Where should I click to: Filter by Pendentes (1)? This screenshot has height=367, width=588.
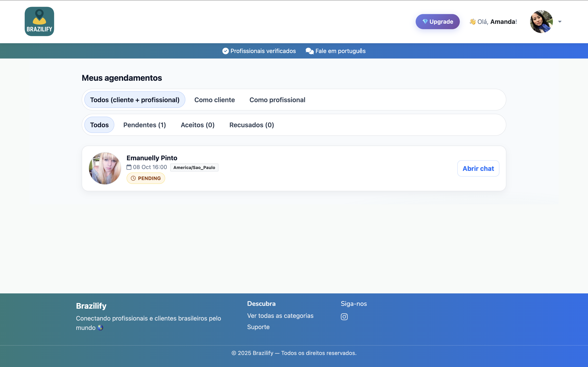tap(145, 125)
